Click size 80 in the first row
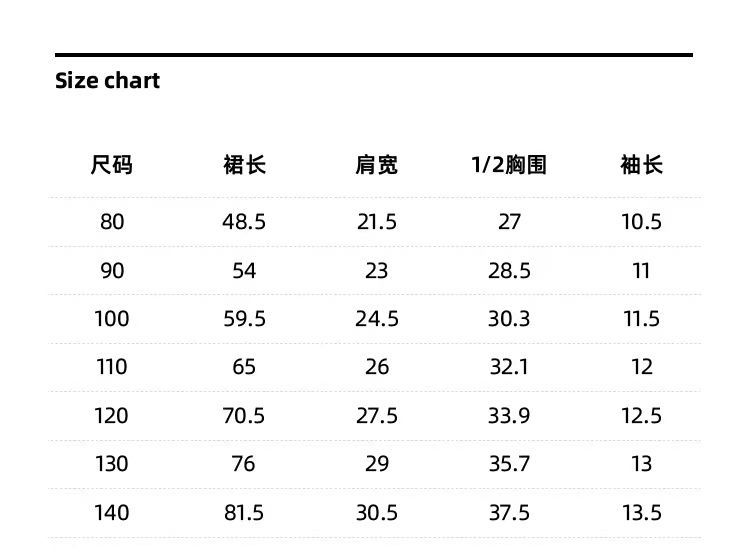This screenshot has height=555, width=750. (x=112, y=222)
